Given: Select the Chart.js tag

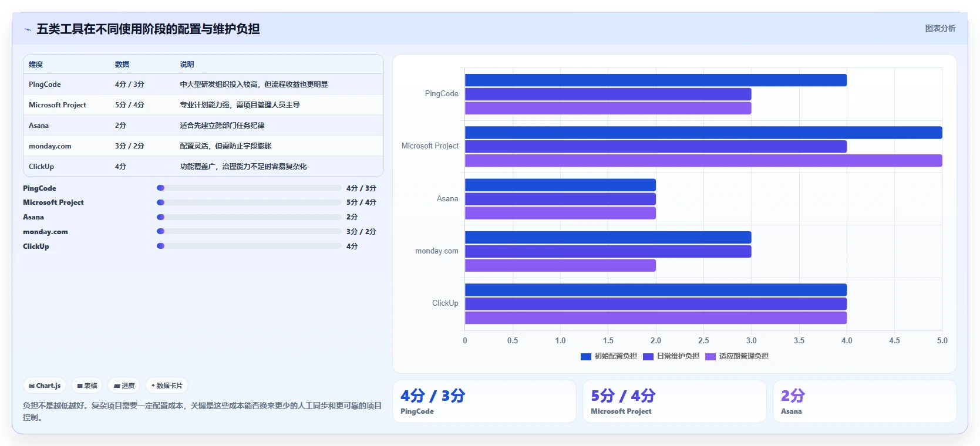Looking at the screenshot, I should 45,386.
